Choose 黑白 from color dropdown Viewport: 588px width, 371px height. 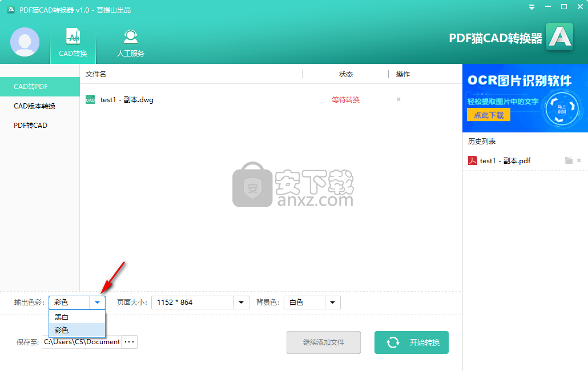point(77,317)
